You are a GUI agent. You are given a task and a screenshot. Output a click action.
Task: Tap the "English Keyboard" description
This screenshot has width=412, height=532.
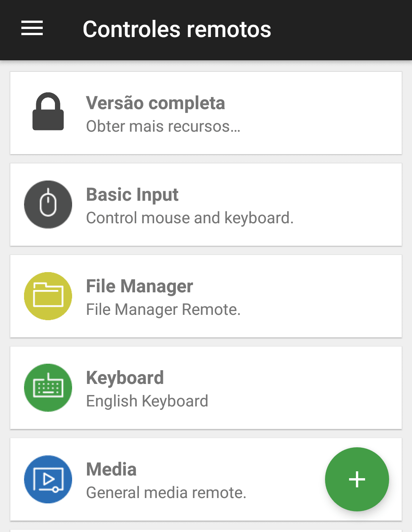click(147, 401)
